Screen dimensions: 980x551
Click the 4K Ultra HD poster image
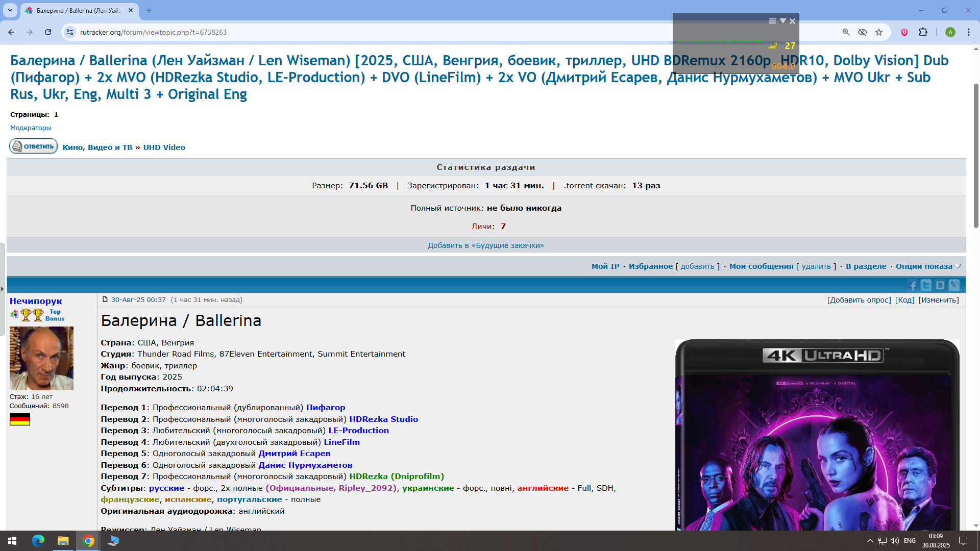pyautogui.click(x=817, y=435)
